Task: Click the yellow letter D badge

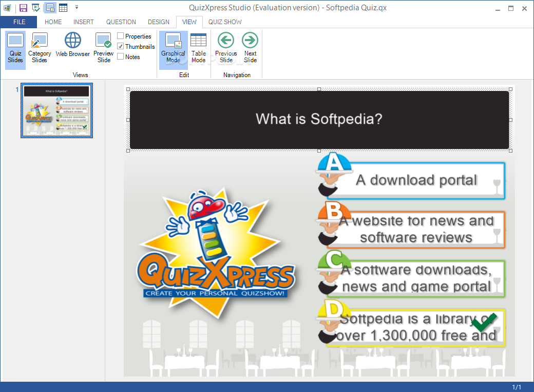Action: coord(334,309)
